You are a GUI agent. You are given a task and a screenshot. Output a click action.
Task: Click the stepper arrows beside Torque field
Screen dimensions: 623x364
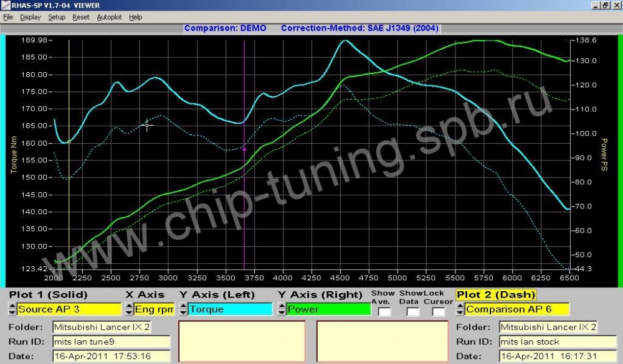point(183,309)
